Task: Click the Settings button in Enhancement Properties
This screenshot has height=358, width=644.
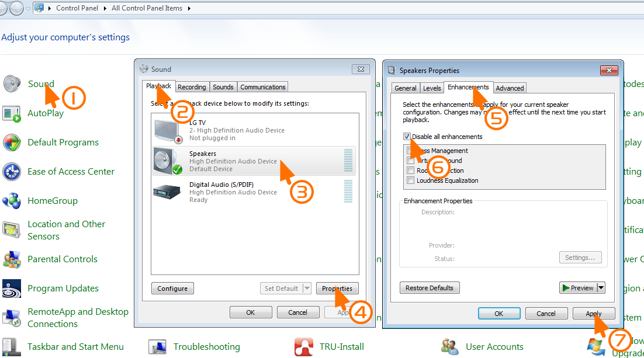Action: click(580, 258)
